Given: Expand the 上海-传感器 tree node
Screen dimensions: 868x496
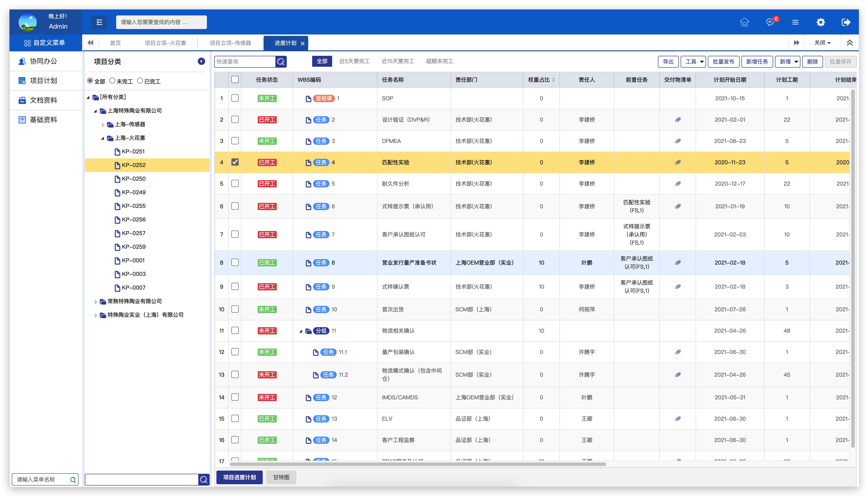Looking at the screenshot, I should 103,125.
